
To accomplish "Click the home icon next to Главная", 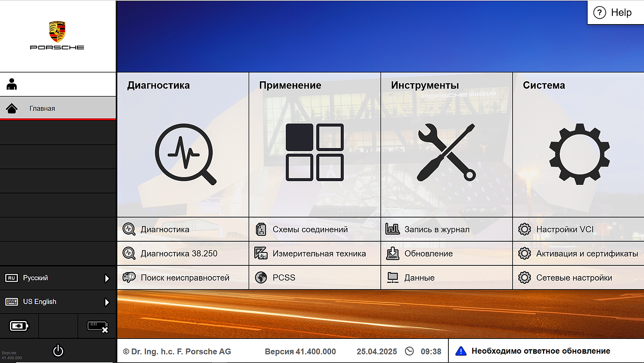I will point(12,108).
